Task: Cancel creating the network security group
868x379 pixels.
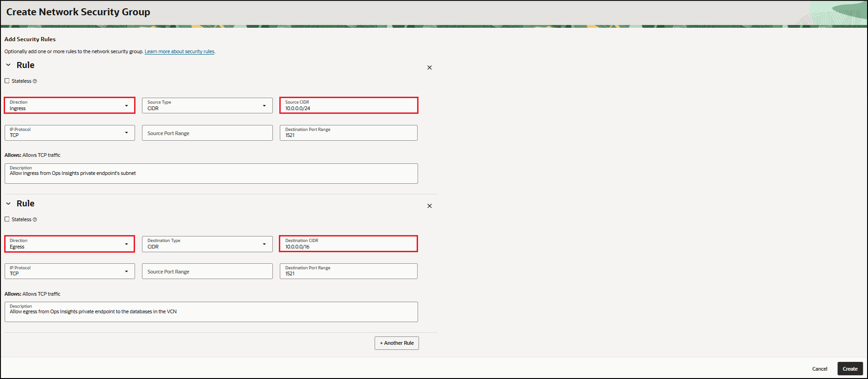Action: click(x=819, y=369)
